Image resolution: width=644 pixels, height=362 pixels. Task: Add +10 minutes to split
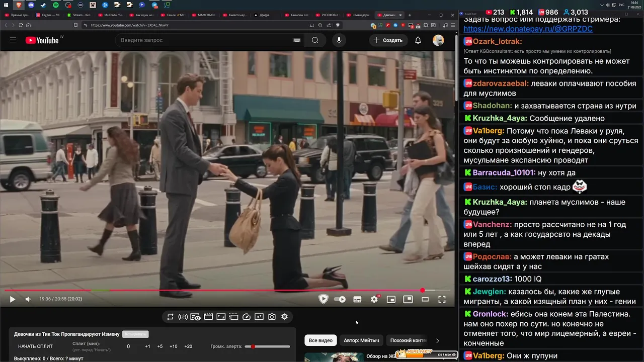point(173,346)
